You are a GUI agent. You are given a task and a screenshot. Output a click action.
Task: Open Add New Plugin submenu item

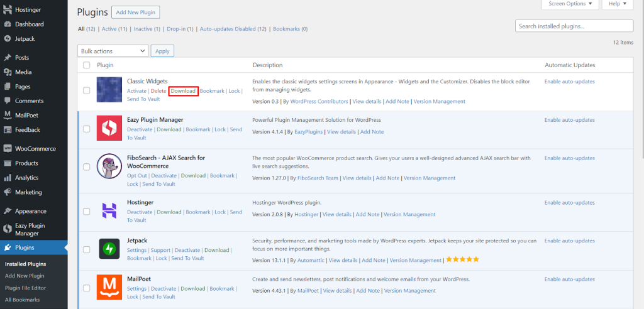click(x=25, y=276)
